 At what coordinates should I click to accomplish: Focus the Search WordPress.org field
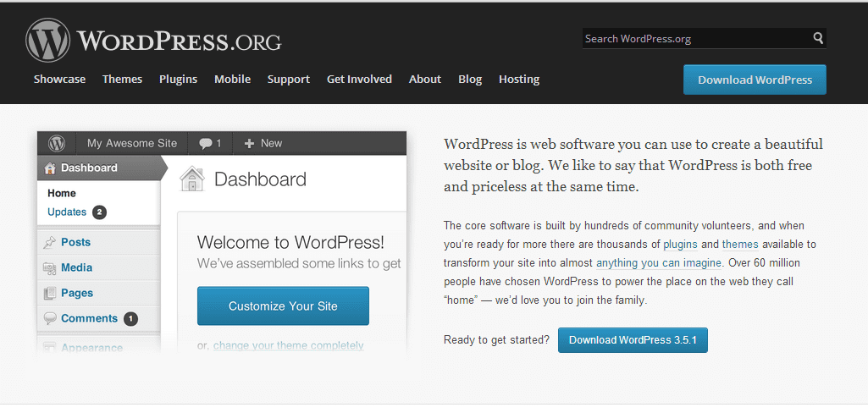(705, 39)
